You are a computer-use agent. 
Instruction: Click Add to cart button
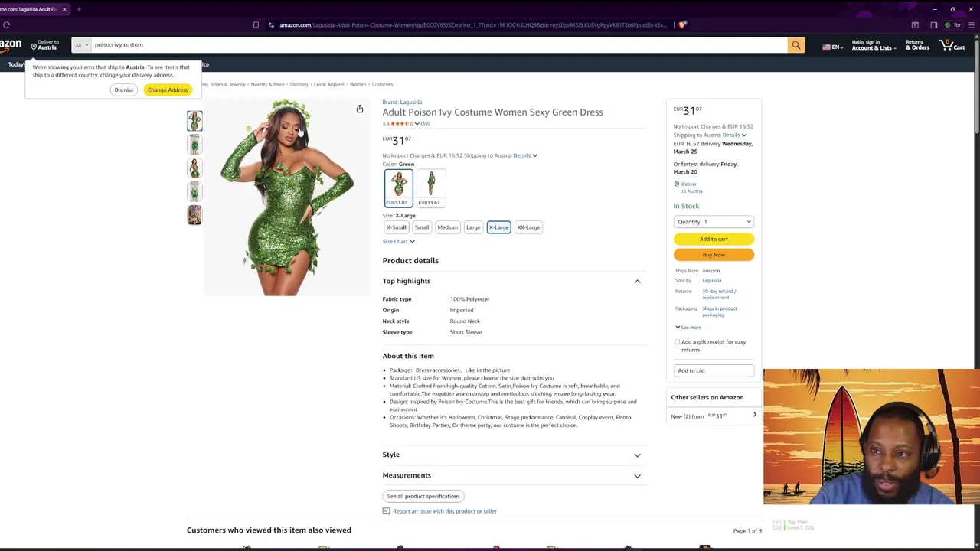(x=714, y=240)
